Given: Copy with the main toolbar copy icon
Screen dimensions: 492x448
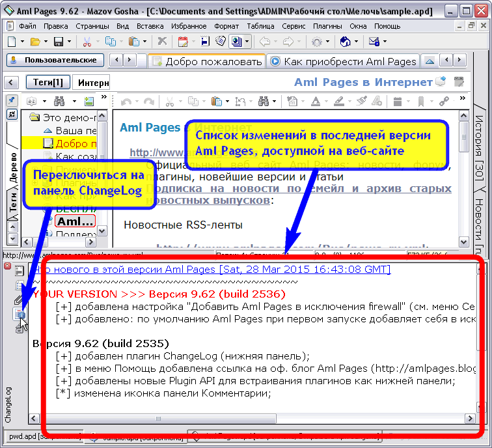Looking at the screenshot, I should click(110, 41).
